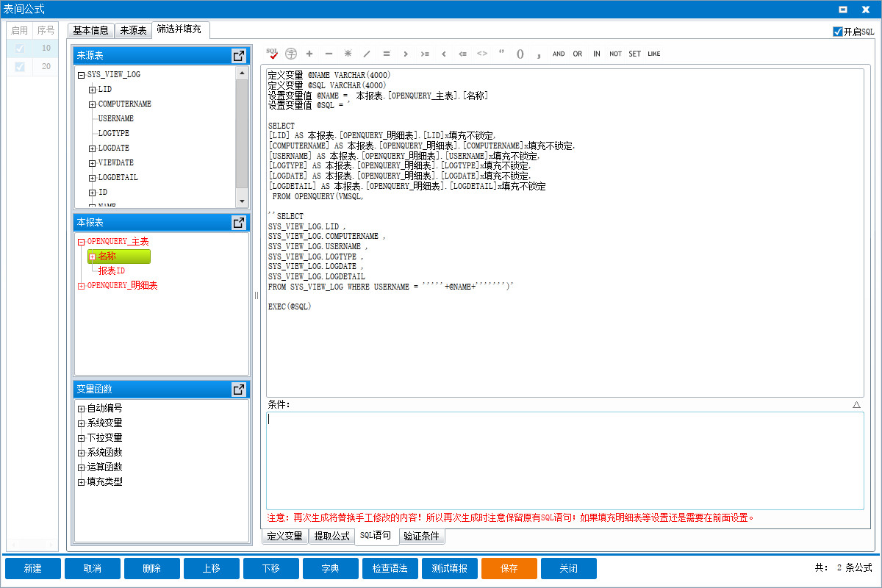Viewport: 882px width, 588px height.
Task: Insert the AND keyword
Action: [x=559, y=54]
